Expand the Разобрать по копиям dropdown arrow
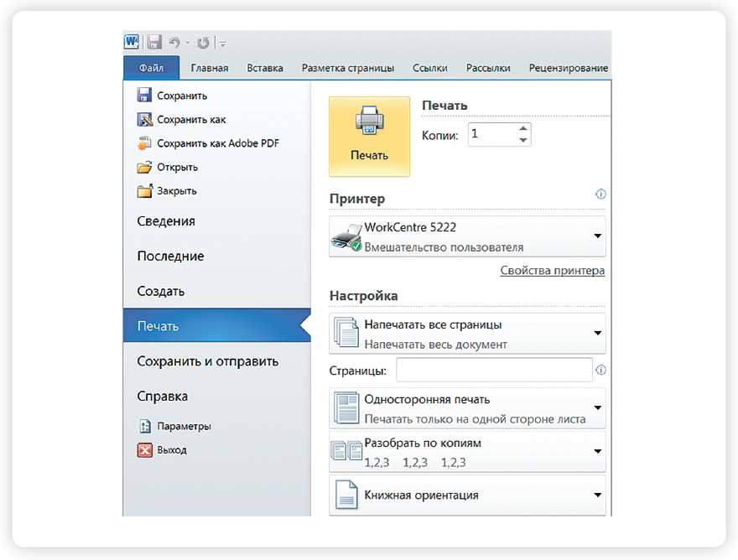Image resolution: width=738 pixels, height=560 pixels. (x=597, y=451)
